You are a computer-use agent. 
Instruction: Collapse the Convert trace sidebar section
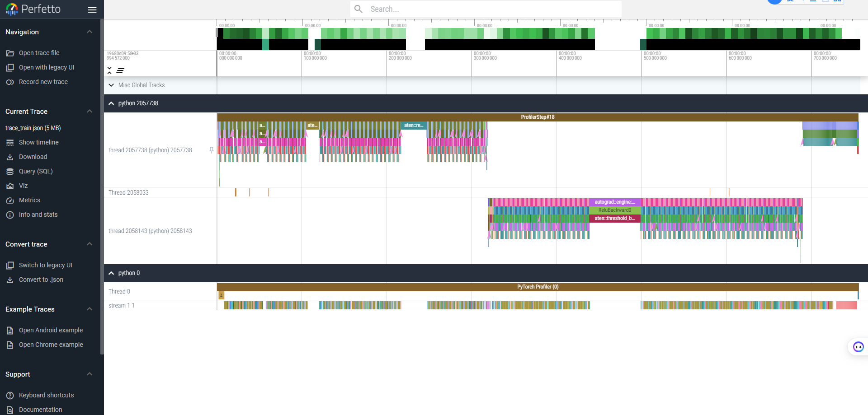click(90, 244)
